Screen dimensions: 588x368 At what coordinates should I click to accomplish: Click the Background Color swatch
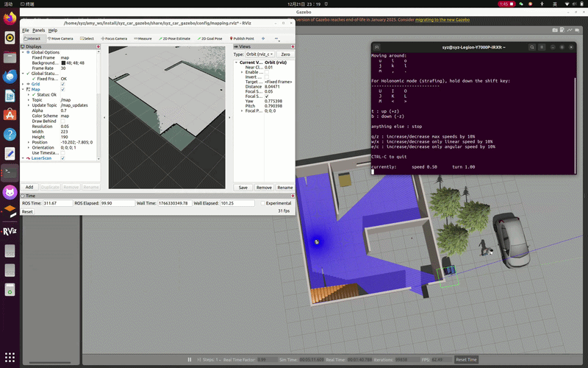click(x=63, y=63)
